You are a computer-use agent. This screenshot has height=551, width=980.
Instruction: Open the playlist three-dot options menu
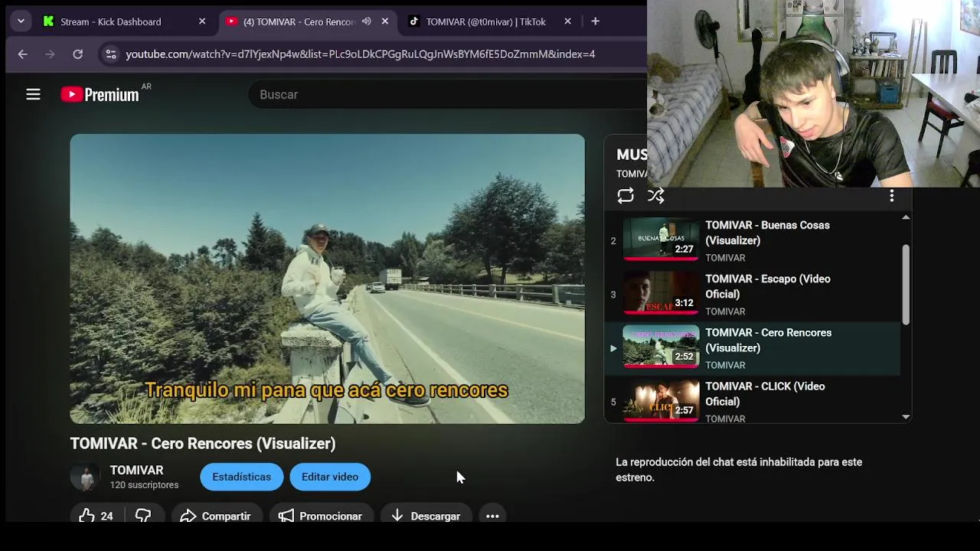[891, 196]
